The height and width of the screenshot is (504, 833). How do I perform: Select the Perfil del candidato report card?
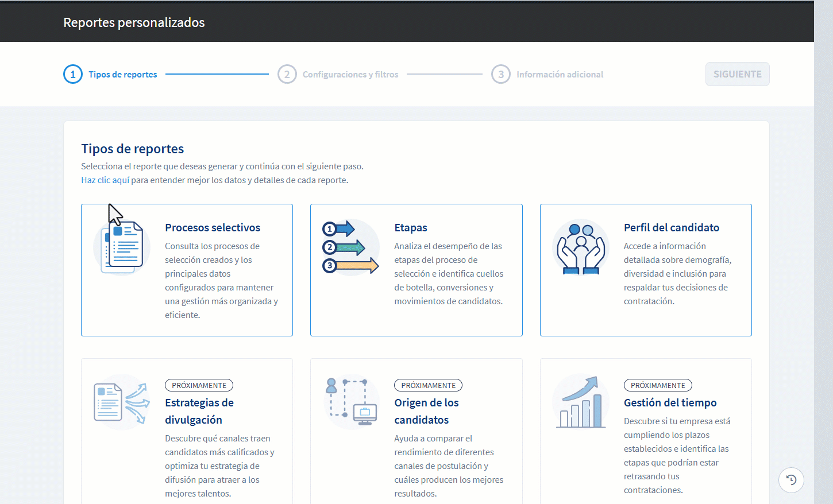[x=646, y=270]
